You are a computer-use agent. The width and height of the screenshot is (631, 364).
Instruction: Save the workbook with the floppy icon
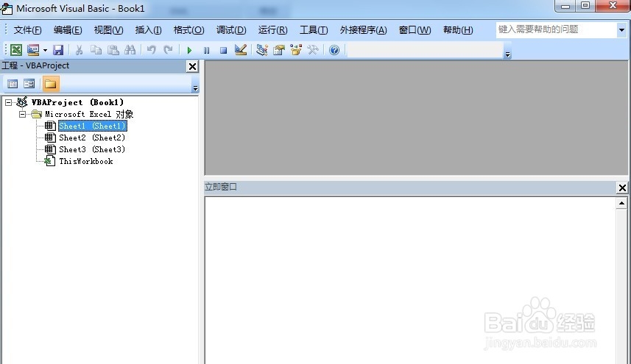click(58, 50)
